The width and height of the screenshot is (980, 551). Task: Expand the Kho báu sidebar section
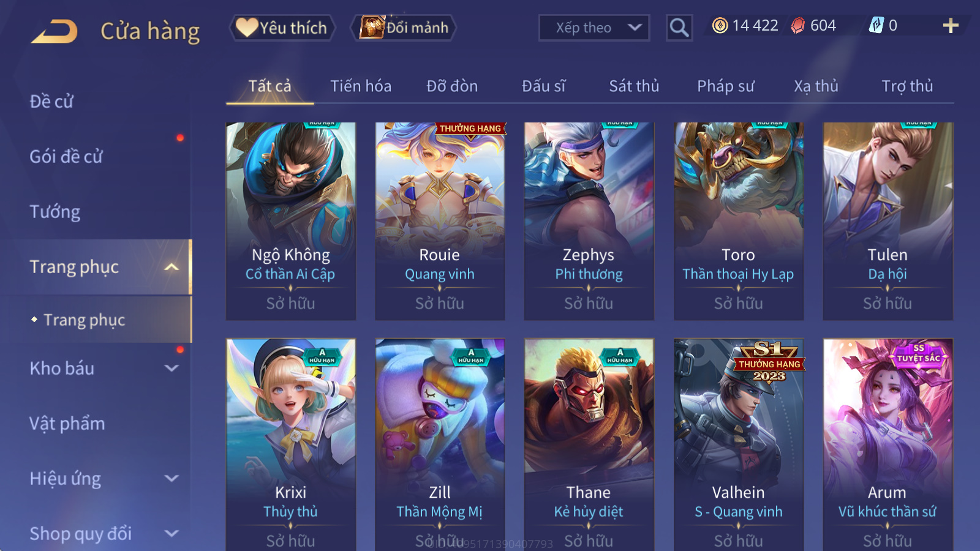pyautogui.click(x=171, y=369)
